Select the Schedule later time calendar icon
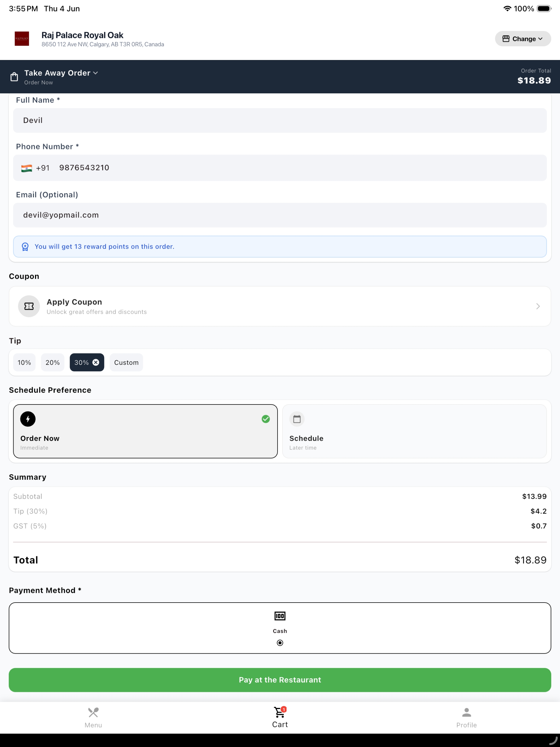The image size is (560, 747). click(297, 419)
